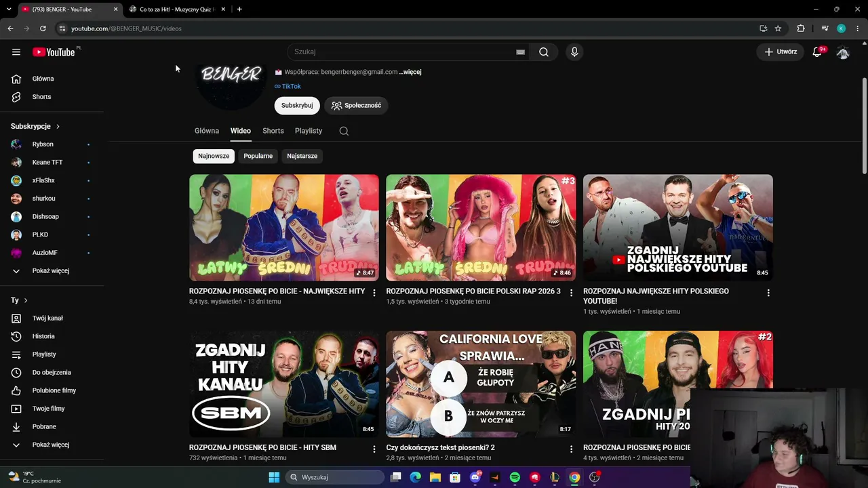Open Chrome extensions puzzle icon
Image resolution: width=868 pixels, height=488 pixels.
801,28
